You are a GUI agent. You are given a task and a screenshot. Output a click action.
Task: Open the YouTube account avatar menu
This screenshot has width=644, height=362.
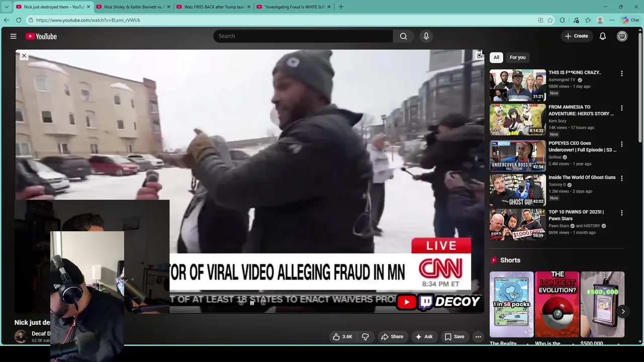pos(622,36)
